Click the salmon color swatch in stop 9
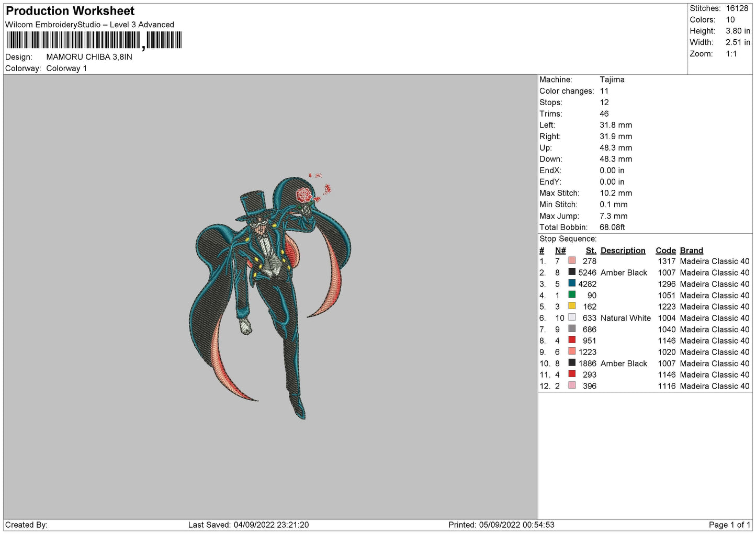Screen dimensions: 756x534 (572, 351)
